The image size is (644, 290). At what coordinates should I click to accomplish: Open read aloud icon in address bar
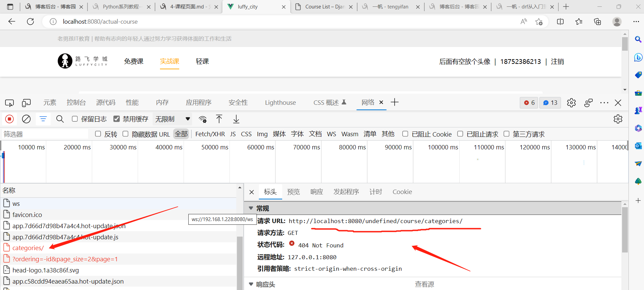point(524,22)
